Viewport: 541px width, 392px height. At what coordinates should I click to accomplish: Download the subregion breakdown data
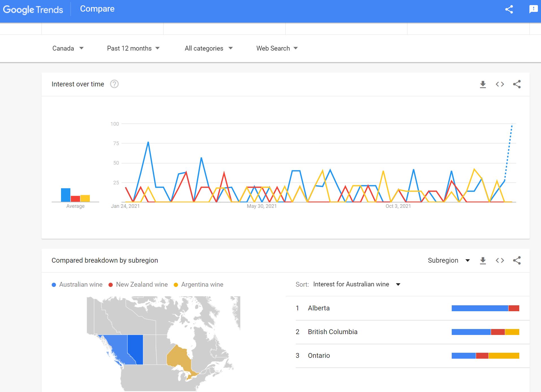(x=483, y=260)
